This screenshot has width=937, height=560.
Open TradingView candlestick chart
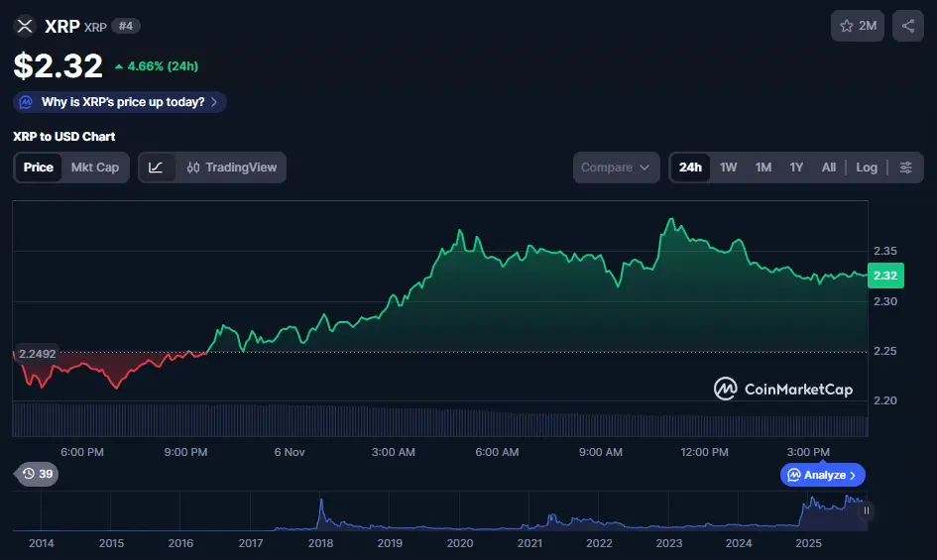click(x=232, y=168)
